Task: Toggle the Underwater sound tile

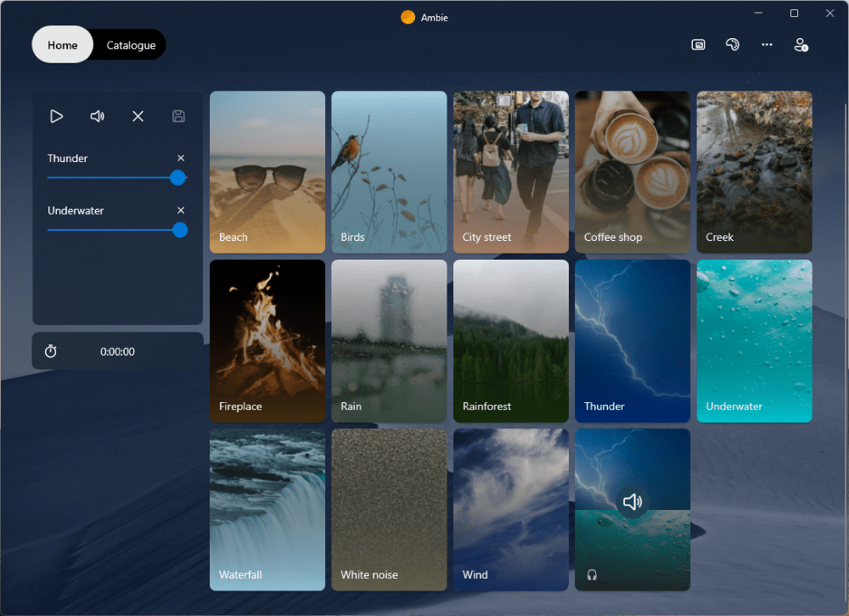Action: point(754,341)
